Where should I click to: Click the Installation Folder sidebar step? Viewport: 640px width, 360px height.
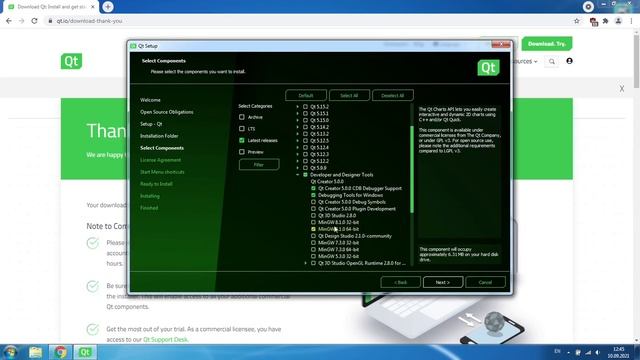[159, 136]
